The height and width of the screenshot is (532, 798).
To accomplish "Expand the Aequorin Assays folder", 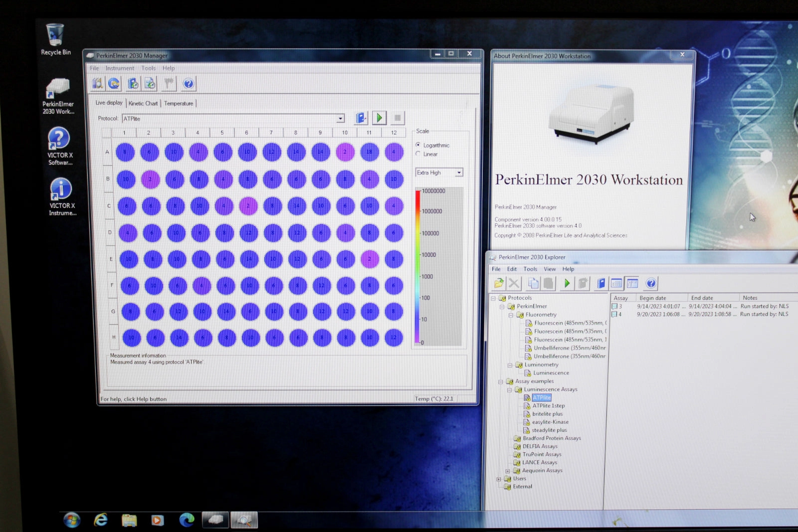I will coord(508,471).
